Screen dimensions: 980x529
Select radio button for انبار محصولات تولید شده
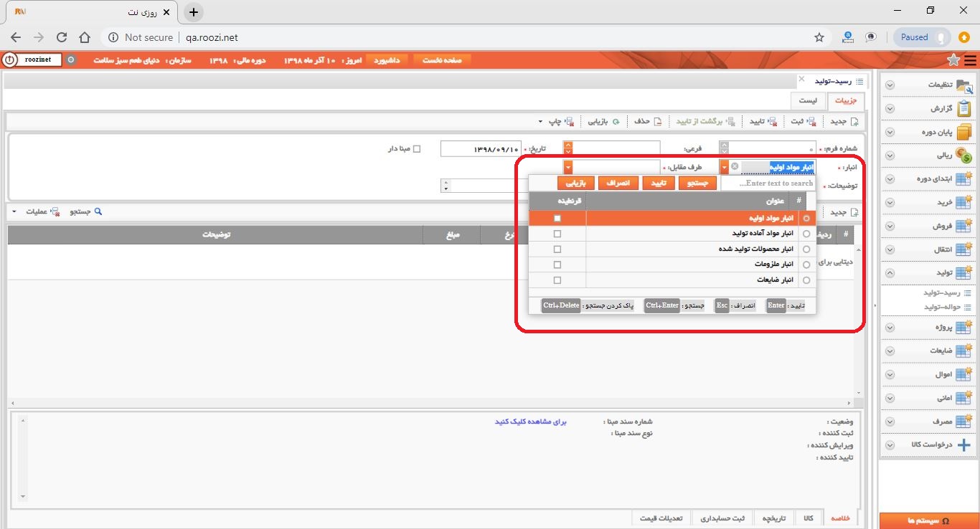click(x=806, y=249)
